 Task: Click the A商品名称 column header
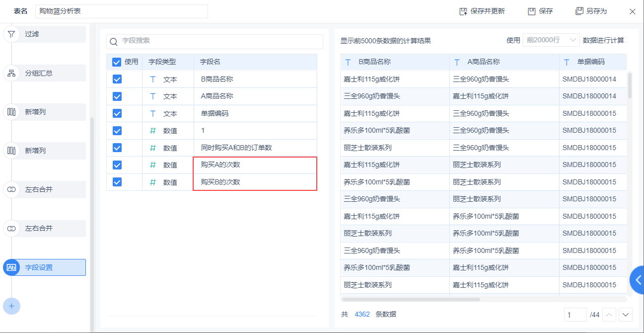point(504,62)
